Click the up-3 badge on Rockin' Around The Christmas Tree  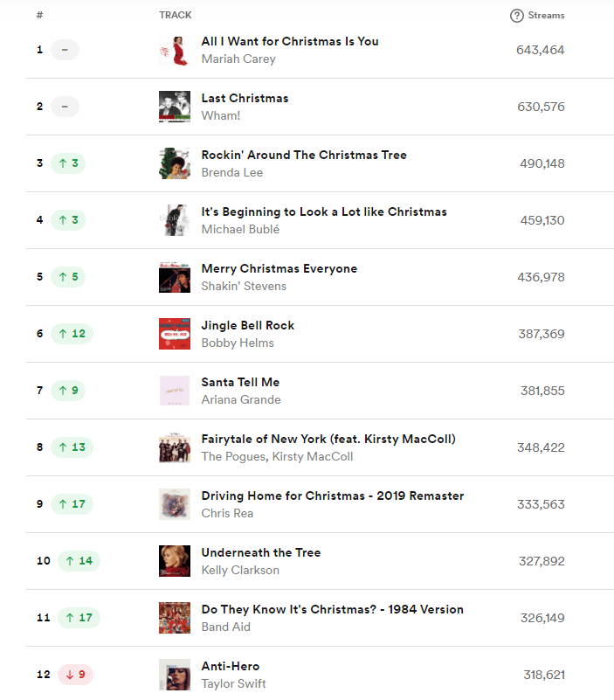coord(68,163)
